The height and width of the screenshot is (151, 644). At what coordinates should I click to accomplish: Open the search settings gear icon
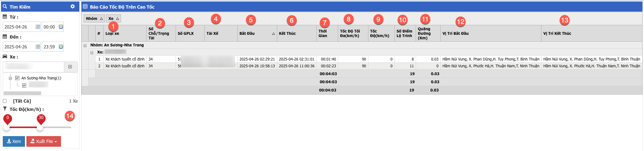point(73,7)
